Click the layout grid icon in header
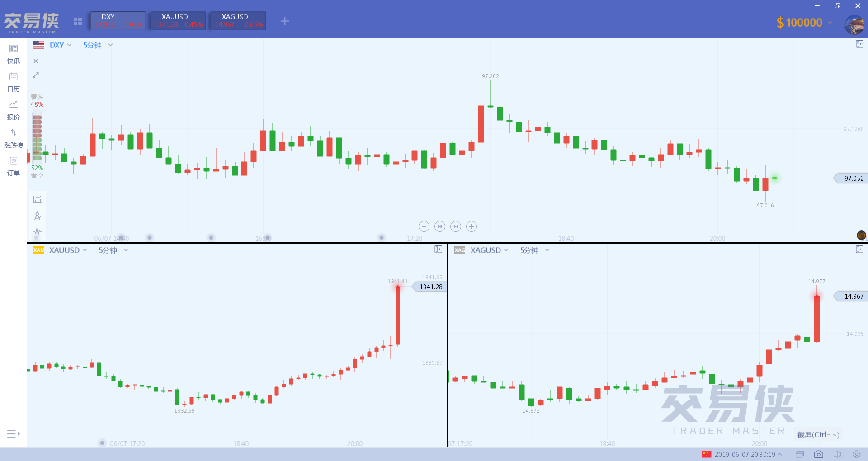Image resolution: width=868 pixels, height=461 pixels. point(78,21)
